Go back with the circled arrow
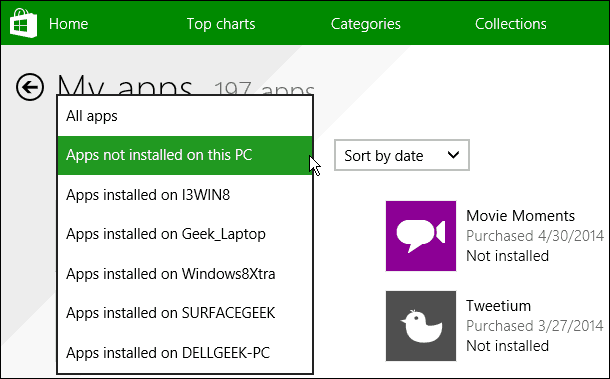This screenshot has height=379, width=610. 30,87
